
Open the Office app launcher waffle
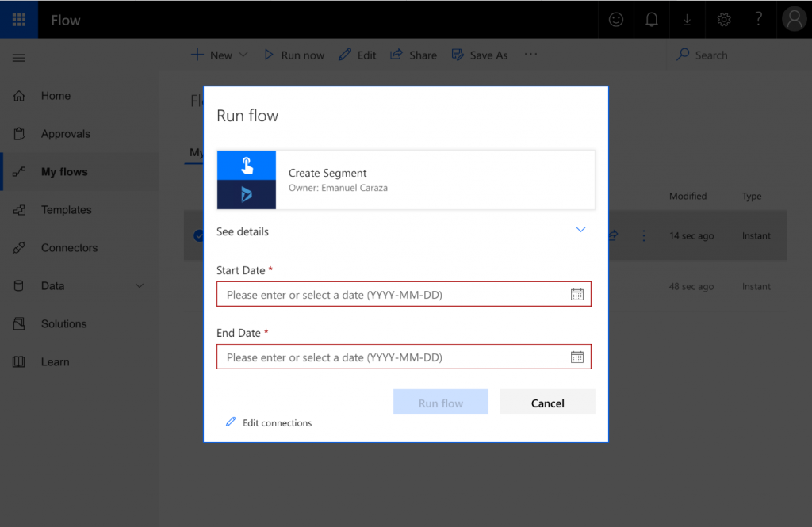tap(18, 19)
